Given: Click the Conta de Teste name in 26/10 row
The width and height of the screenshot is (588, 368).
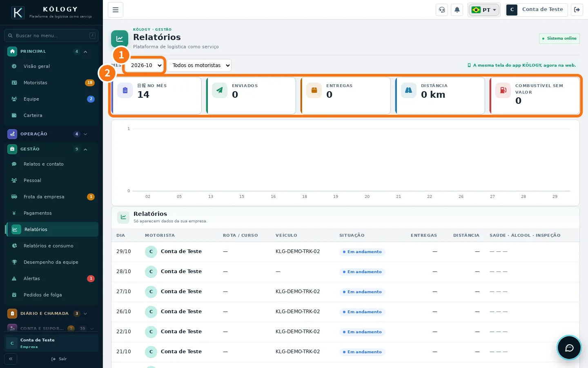Looking at the screenshot, I should click(x=181, y=312).
